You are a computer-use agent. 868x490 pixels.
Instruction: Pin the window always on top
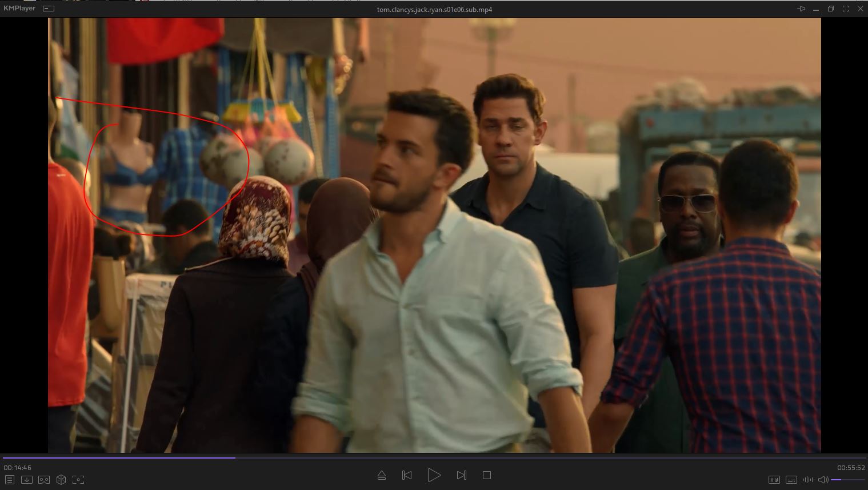point(802,9)
